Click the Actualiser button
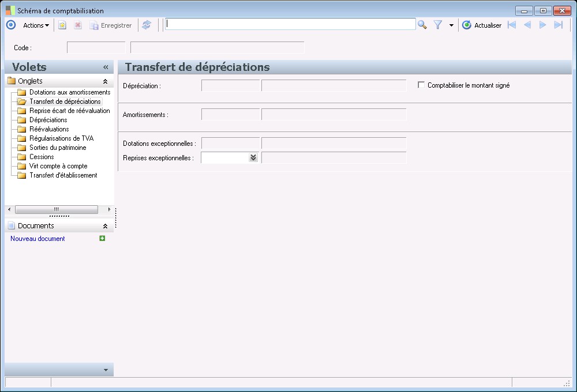This screenshot has width=577, height=392. (482, 25)
